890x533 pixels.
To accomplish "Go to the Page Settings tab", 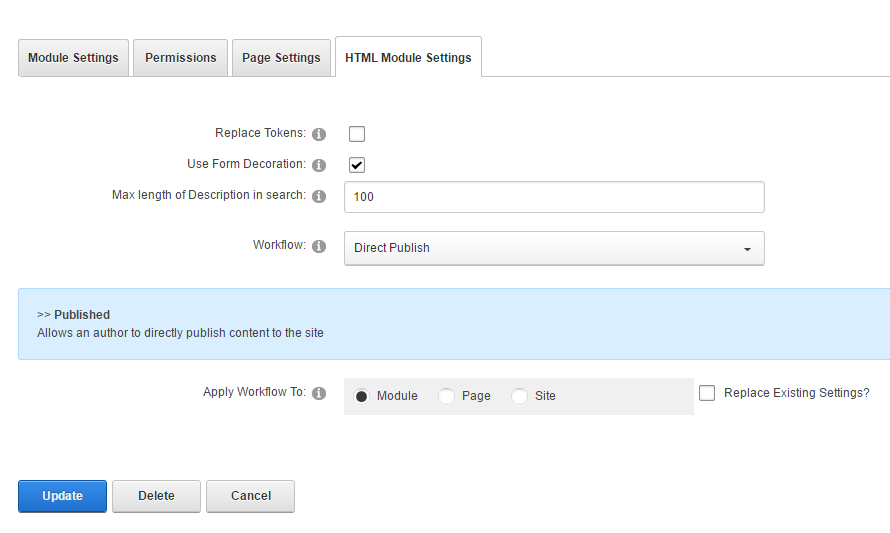I will tap(281, 58).
